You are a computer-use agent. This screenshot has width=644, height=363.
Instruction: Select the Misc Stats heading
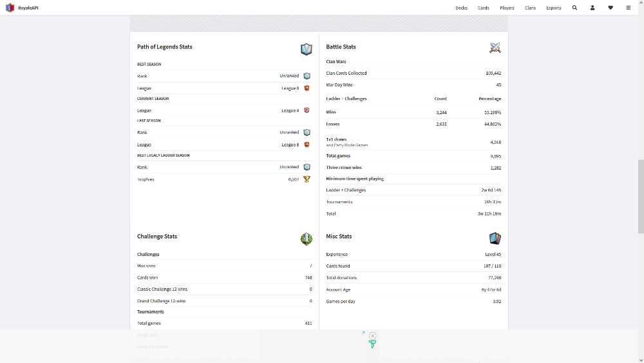339,237
